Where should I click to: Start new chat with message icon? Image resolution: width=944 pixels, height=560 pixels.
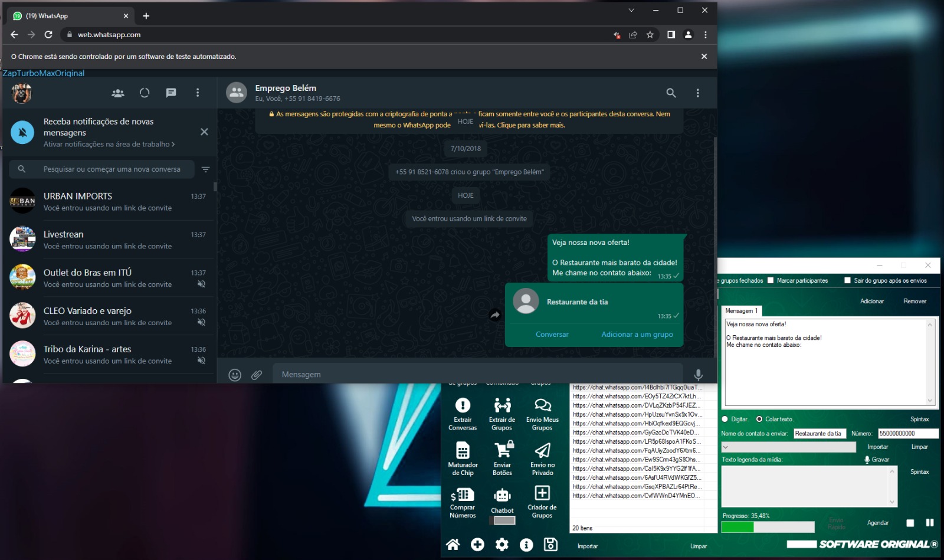tap(171, 93)
